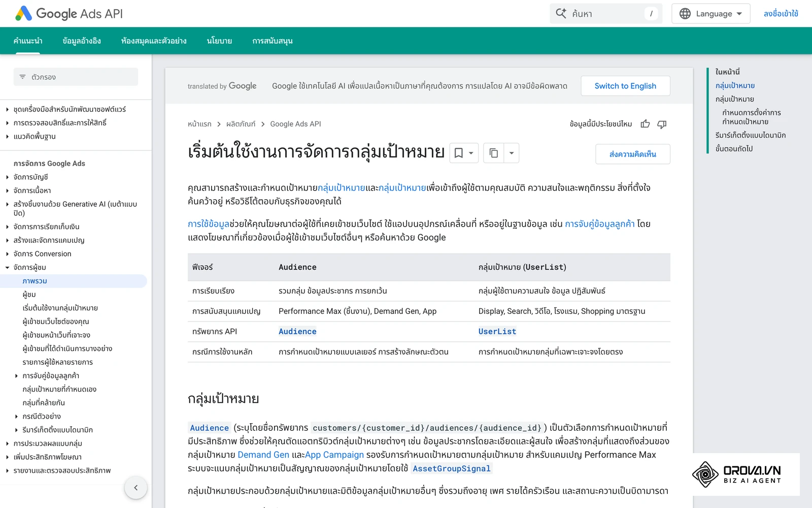812x508 pixels.
Task: Select ผู้เข้าชมเว็บไซต์ของคุณ in sidebar
Action: pyautogui.click(x=56, y=322)
